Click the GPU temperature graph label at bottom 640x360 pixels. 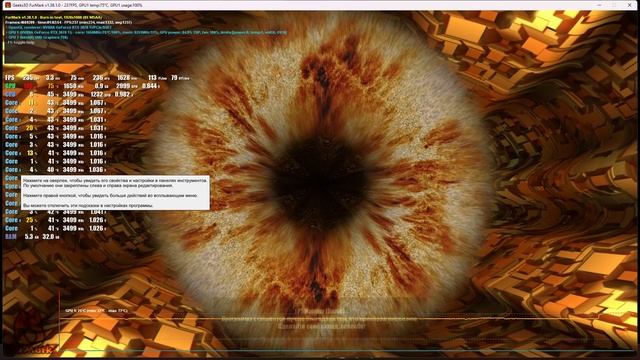tap(97, 311)
